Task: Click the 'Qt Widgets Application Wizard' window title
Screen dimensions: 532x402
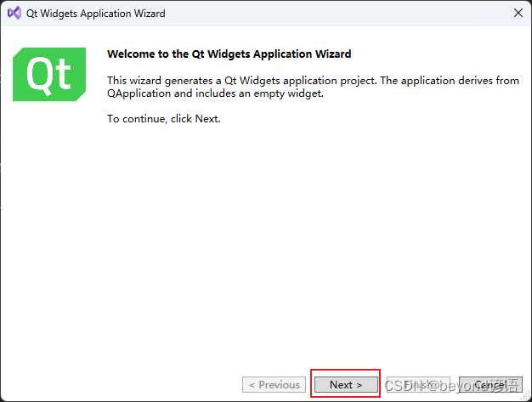Action: coord(96,14)
